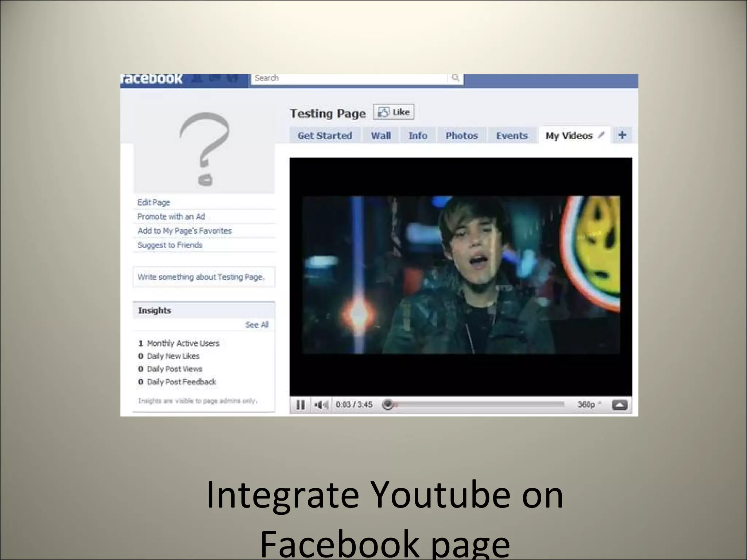Click Monthly Active Users stat

pos(179,343)
